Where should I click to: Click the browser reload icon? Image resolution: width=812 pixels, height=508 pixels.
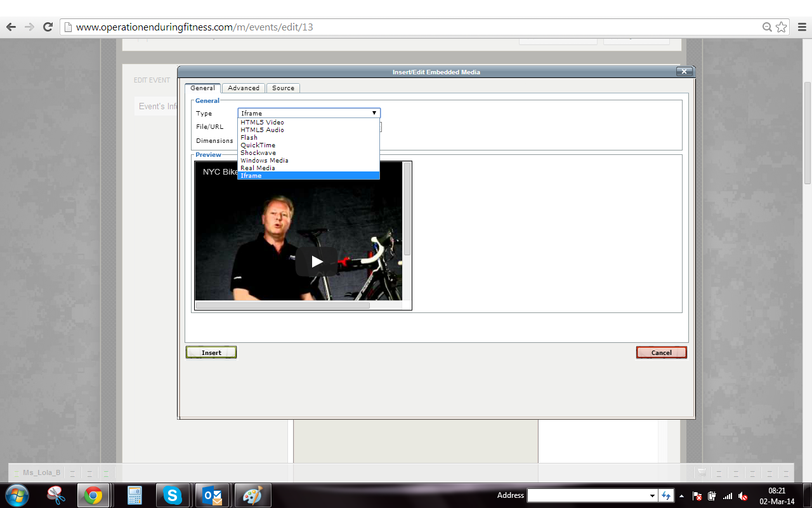tap(48, 27)
